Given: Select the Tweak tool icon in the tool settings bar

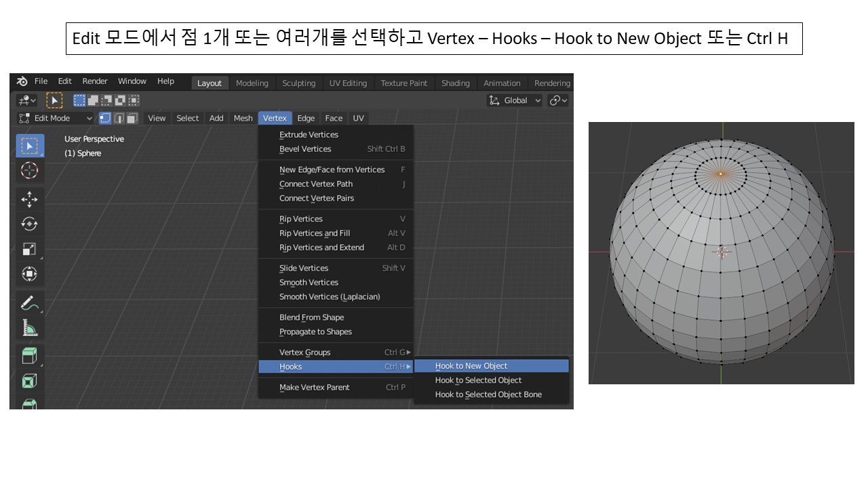Looking at the screenshot, I should click(x=54, y=100).
